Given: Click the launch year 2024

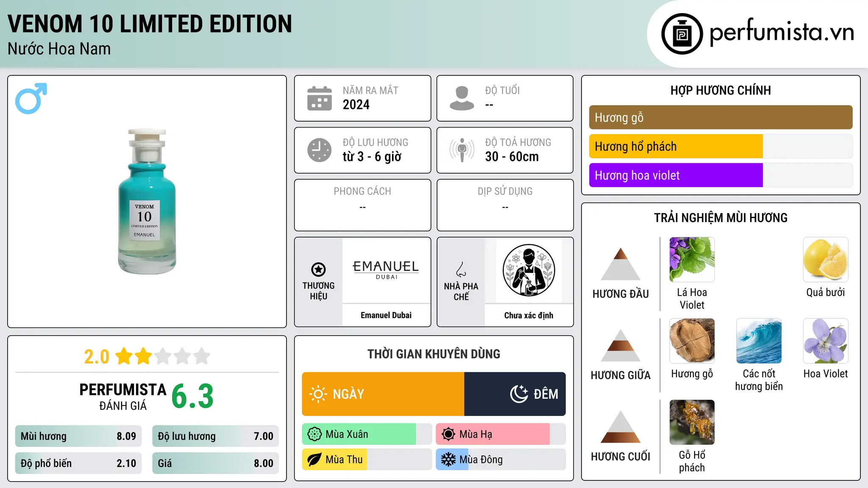Looking at the screenshot, I should click(x=356, y=105).
